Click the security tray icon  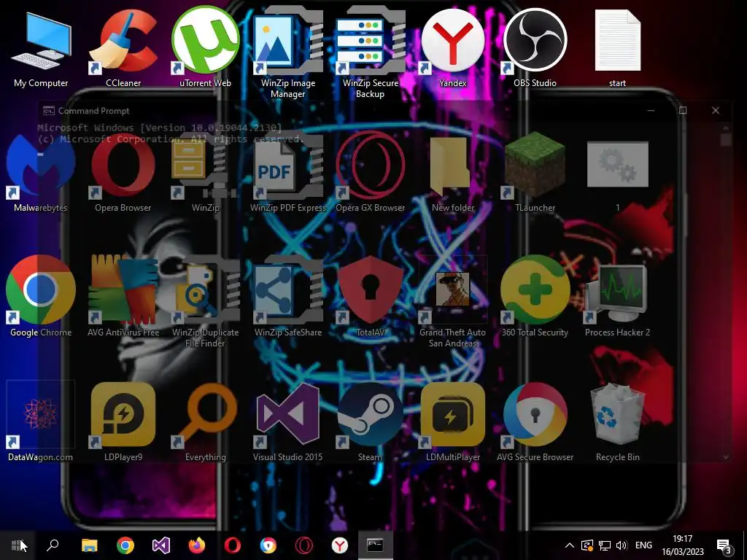pos(587,545)
